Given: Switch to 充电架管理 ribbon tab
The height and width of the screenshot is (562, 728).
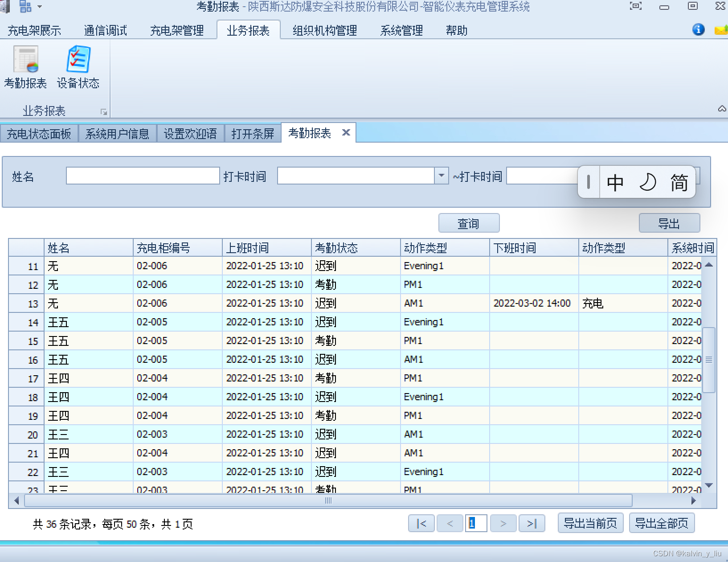Looking at the screenshot, I should (x=177, y=30).
